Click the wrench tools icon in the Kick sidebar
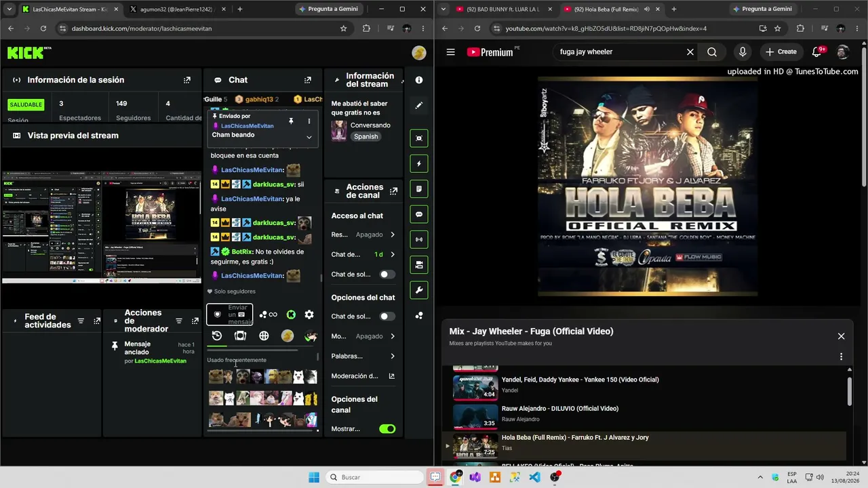Viewport: 868px width, 488px height. point(419,290)
